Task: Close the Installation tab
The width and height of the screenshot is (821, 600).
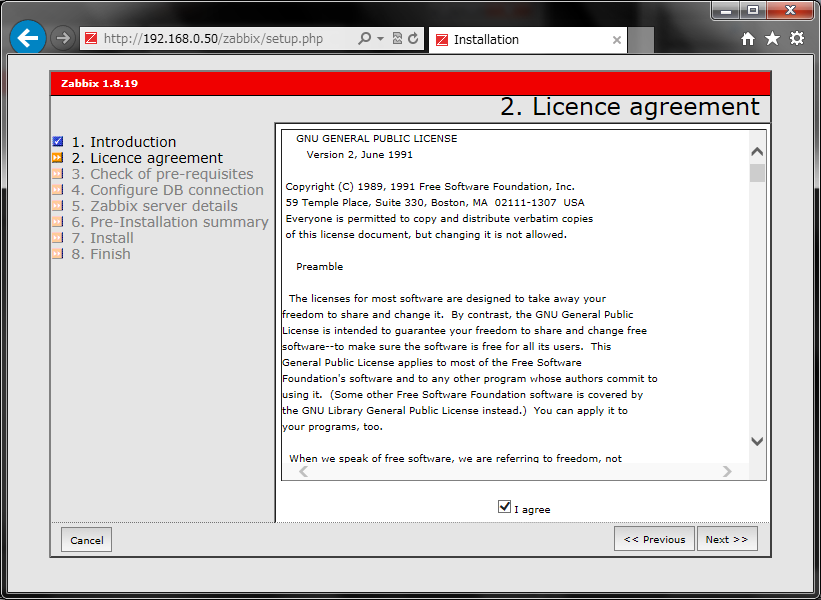Action: [x=617, y=40]
